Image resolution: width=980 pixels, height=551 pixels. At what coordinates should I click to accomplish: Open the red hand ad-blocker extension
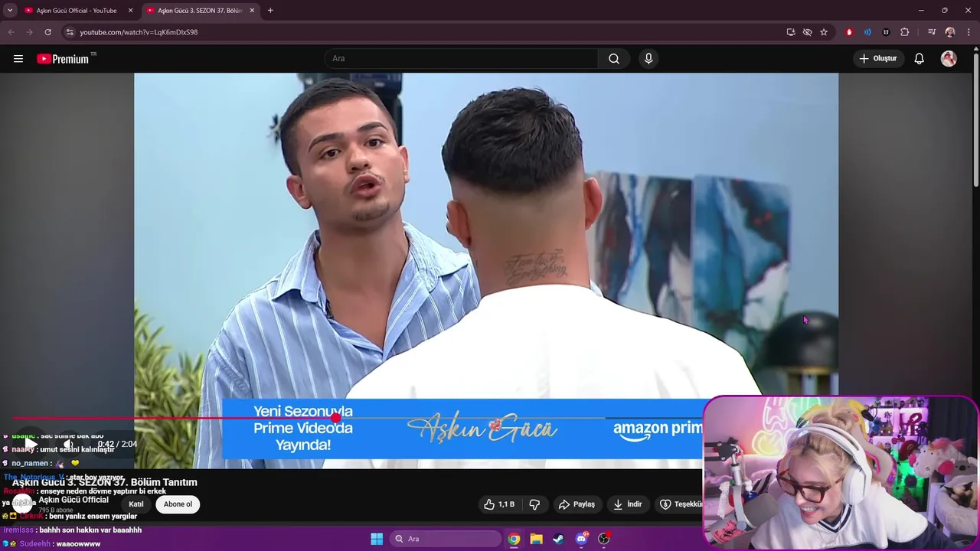[x=849, y=32]
